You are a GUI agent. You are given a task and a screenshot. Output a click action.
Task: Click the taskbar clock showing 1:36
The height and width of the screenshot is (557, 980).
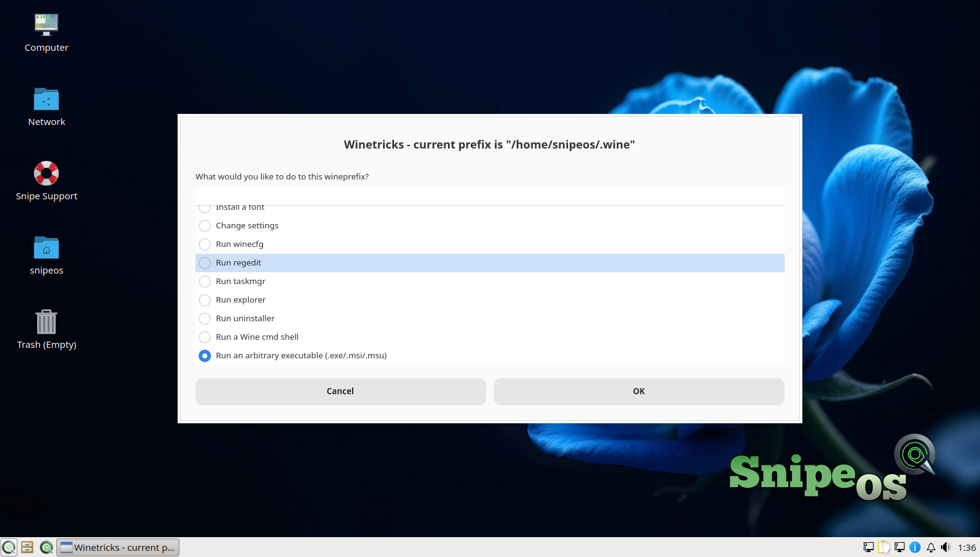(967, 548)
